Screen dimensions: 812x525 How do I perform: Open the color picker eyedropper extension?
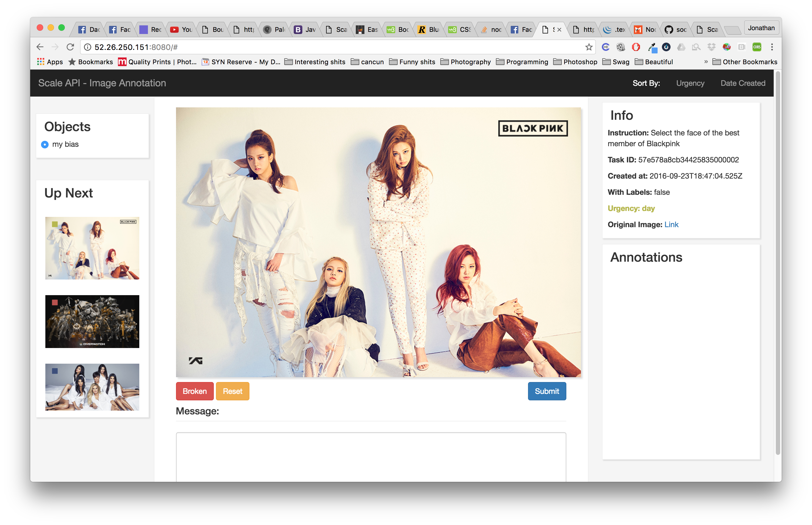(652, 47)
